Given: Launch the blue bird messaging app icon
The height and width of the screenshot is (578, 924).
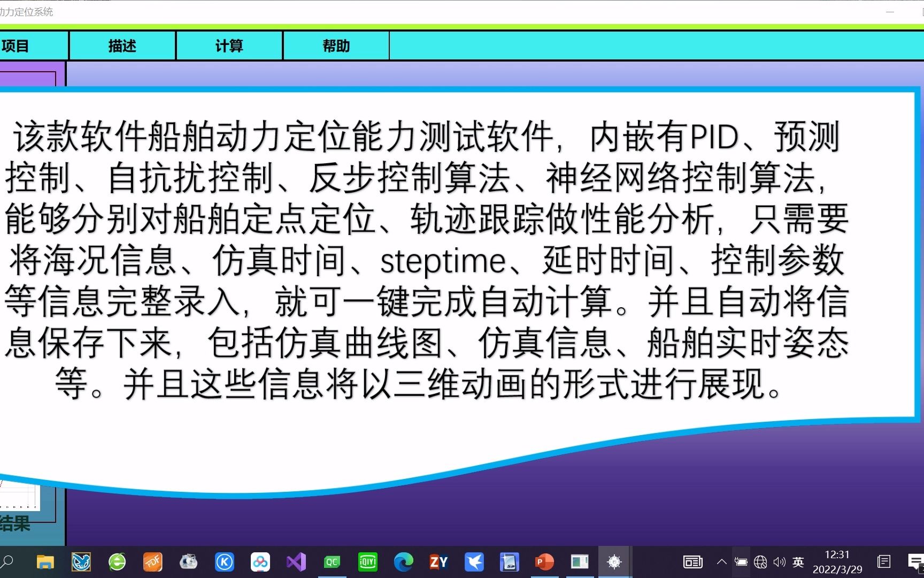Looking at the screenshot, I should coord(474,562).
